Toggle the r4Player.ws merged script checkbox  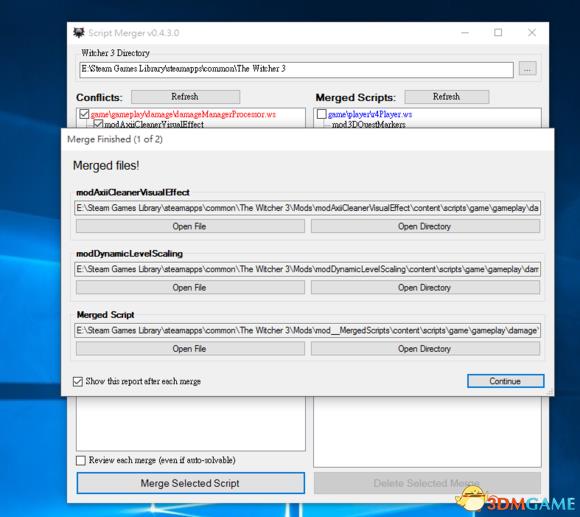pos(321,114)
